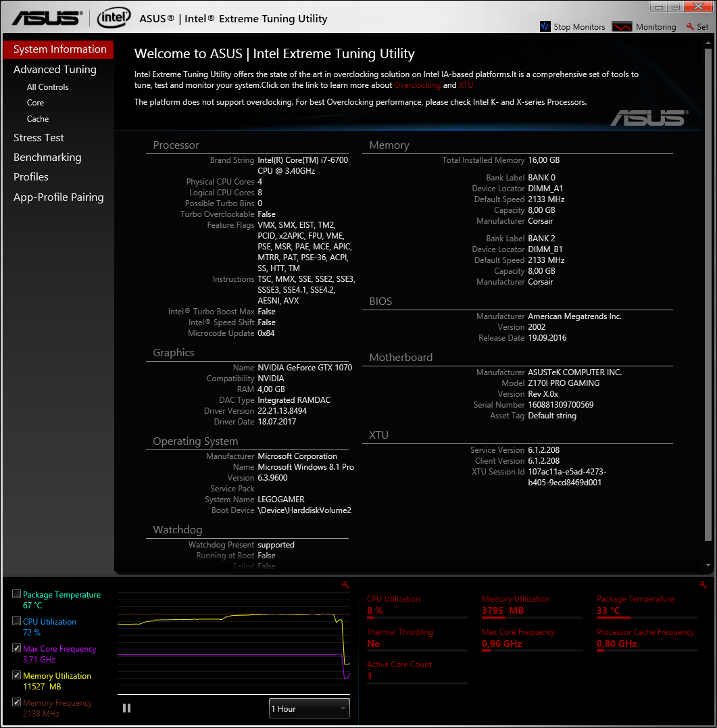The height and width of the screenshot is (728, 717).
Task: Uncheck Memory Frequency graph checkbox
Action: [x=17, y=702]
